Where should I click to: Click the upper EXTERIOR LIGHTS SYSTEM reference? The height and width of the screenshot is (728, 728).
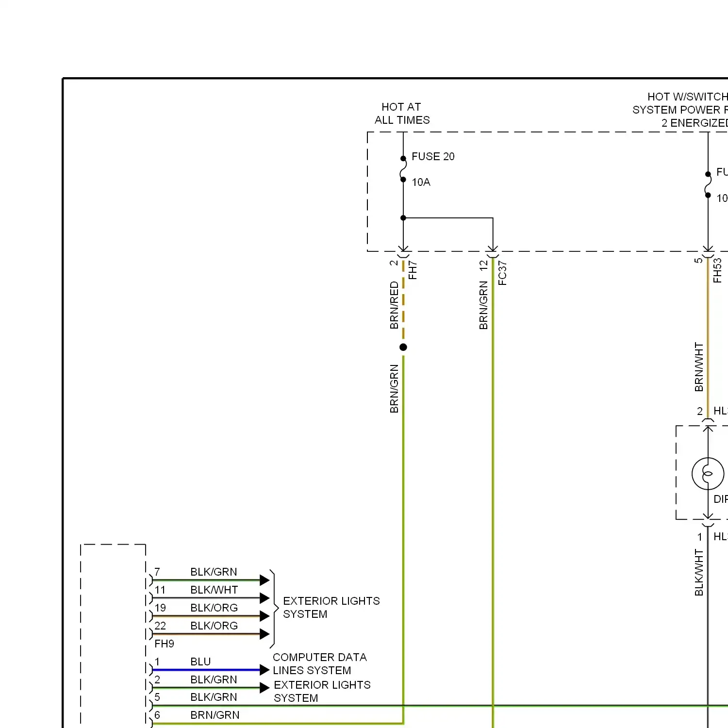tap(331, 607)
